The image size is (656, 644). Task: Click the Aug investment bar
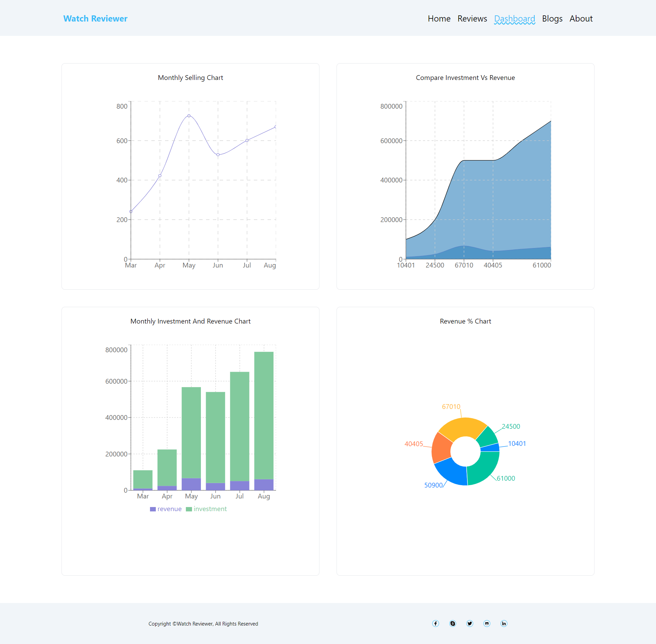pyautogui.click(x=264, y=415)
